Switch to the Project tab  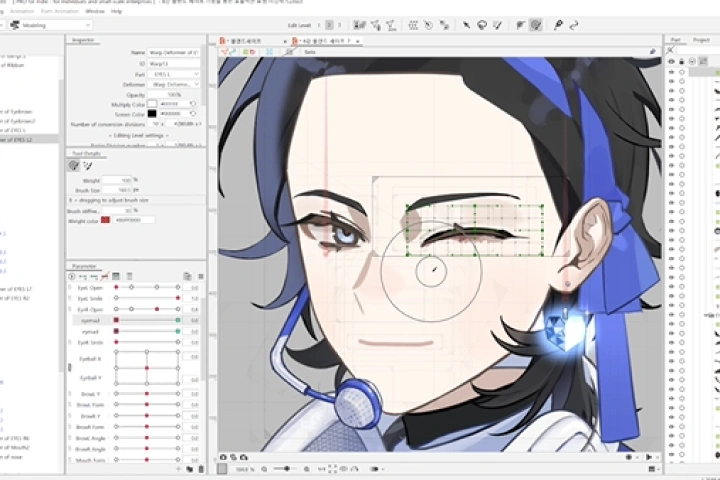pyautogui.click(x=701, y=40)
